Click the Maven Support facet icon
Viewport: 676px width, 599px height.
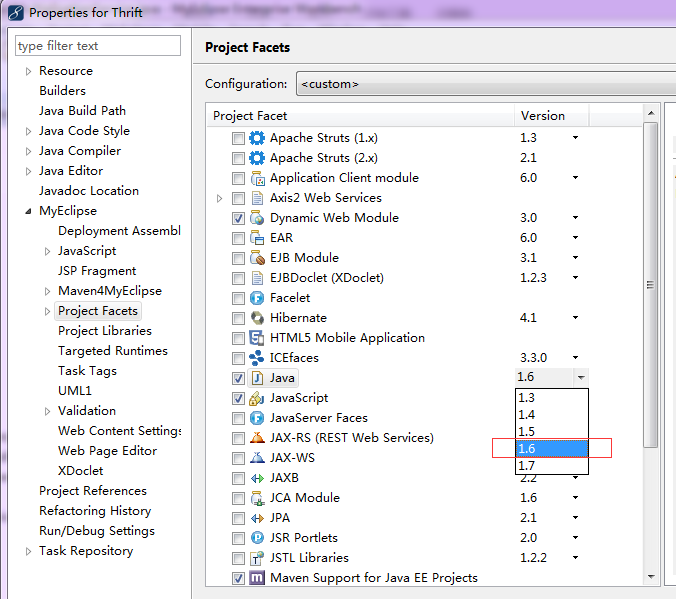pyautogui.click(x=257, y=578)
